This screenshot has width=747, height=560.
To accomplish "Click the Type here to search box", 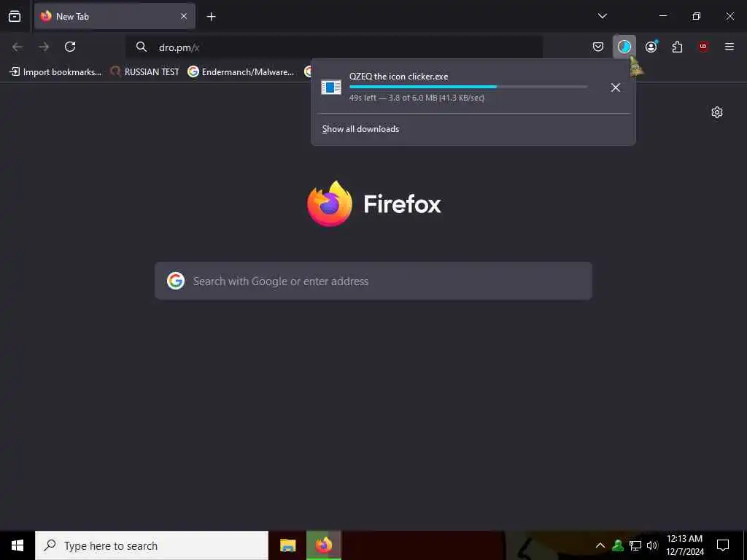I will click(x=152, y=545).
